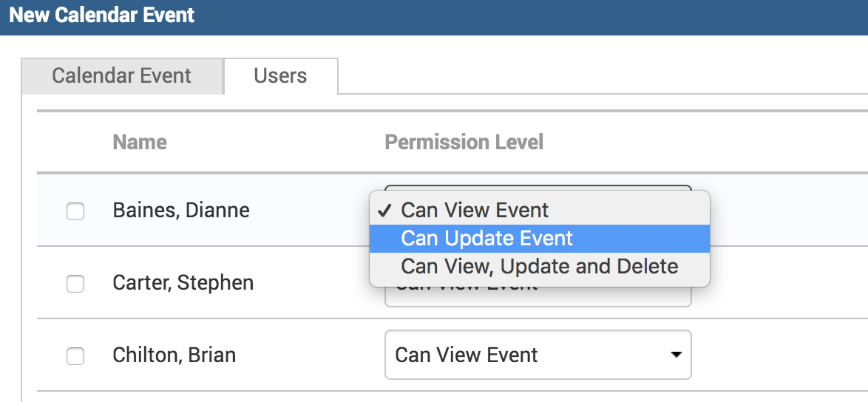The height and width of the screenshot is (402, 868).
Task: Click the checkmark icon beside Can View Event
Action: pos(384,211)
